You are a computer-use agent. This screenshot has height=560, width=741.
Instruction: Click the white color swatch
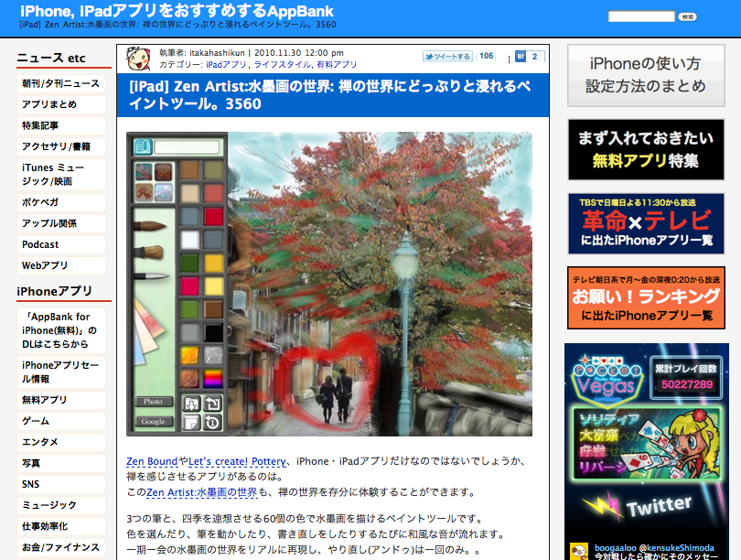[190, 240]
